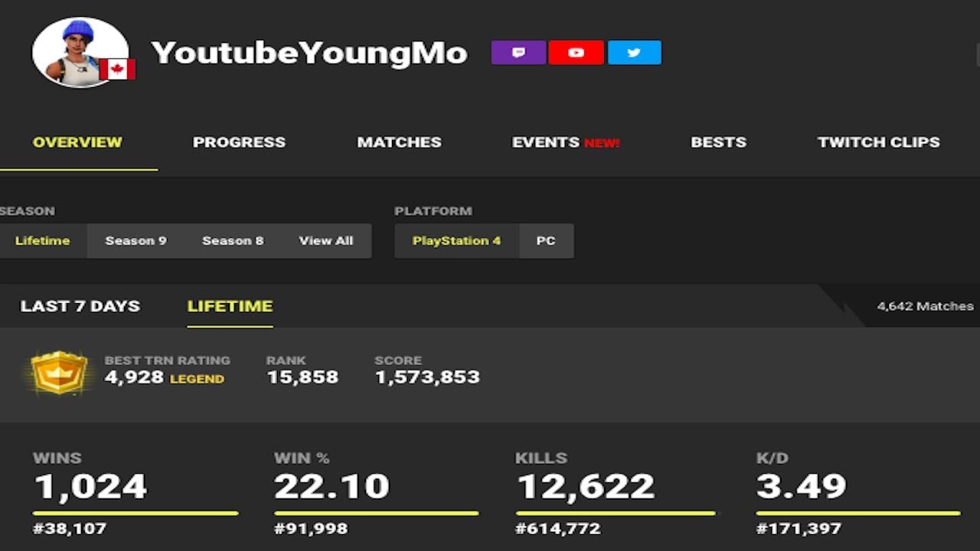
Task: Click the Canadian flag icon
Action: [x=117, y=70]
